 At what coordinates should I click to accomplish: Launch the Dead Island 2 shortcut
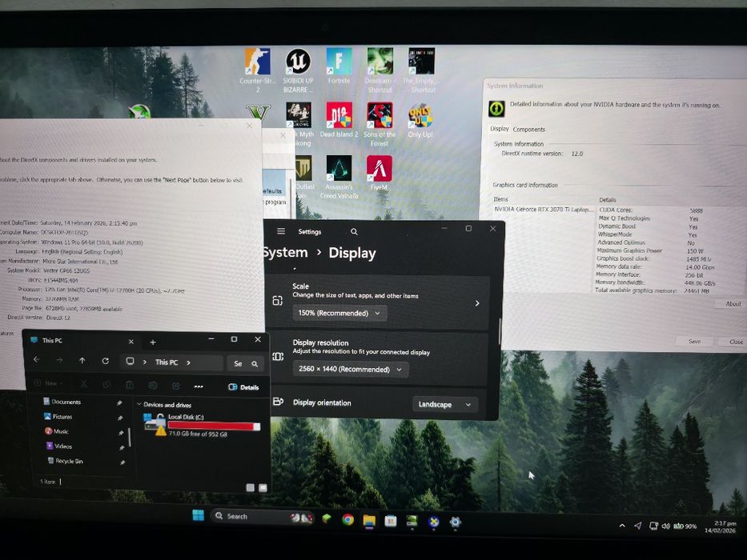coord(339,120)
